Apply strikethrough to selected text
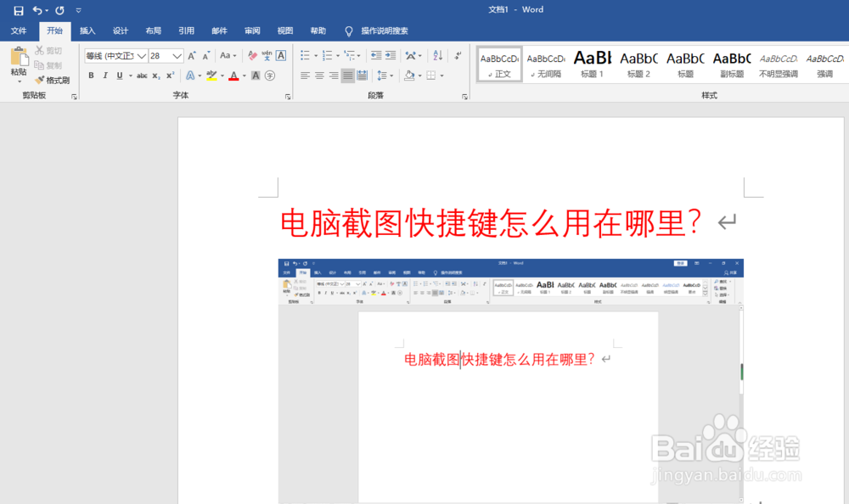This screenshot has height=504, width=849. pyautogui.click(x=142, y=75)
